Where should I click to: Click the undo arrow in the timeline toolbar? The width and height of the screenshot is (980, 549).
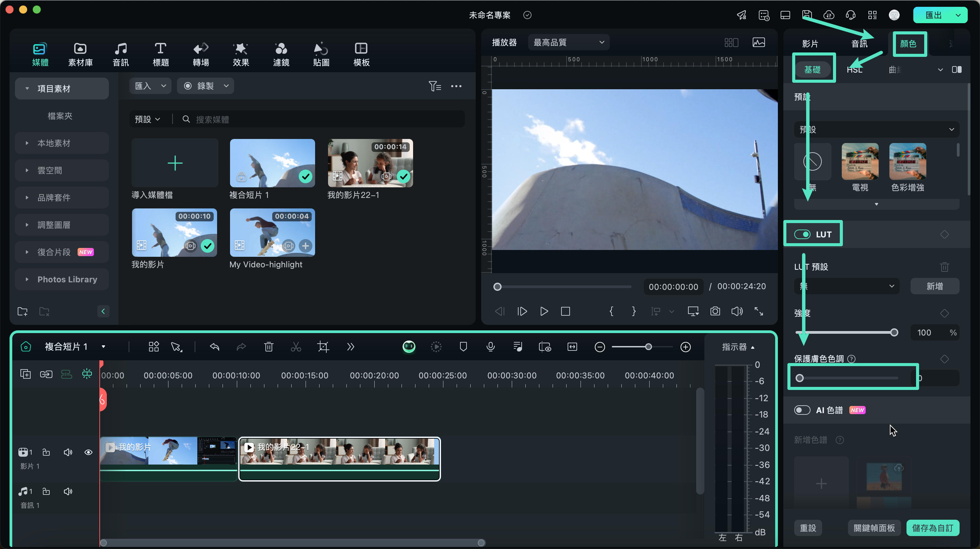point(215,347)
